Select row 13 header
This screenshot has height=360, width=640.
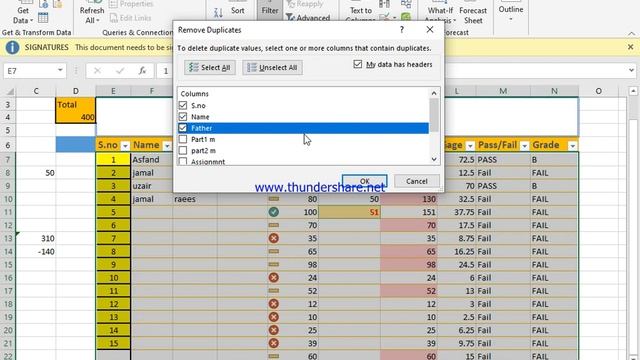(x=8, y=238)
